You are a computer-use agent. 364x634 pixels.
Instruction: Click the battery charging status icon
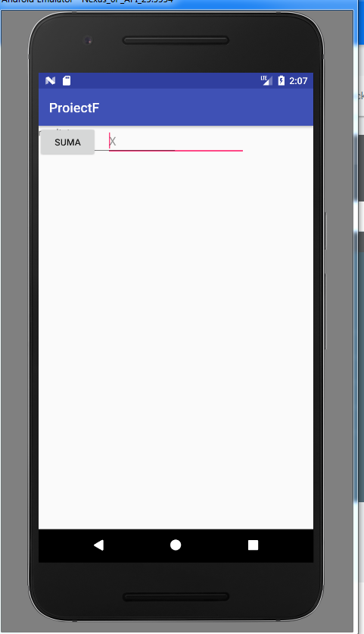(282, 80)
